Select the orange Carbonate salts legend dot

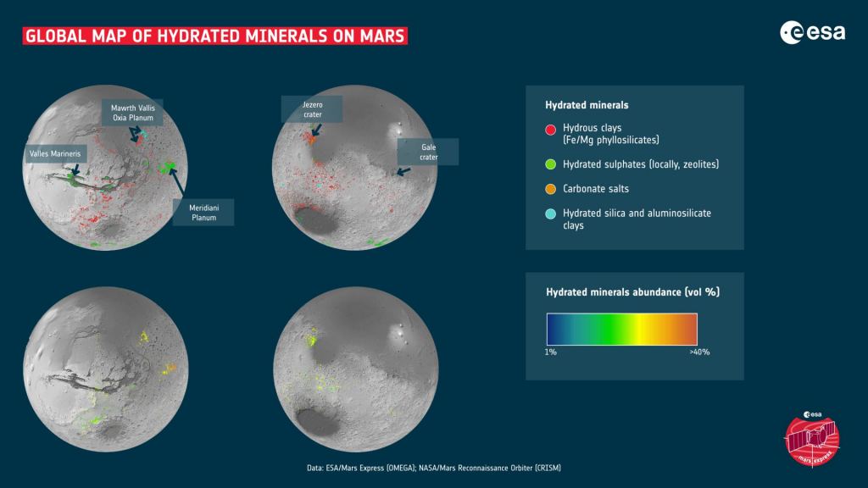[552, 188]
